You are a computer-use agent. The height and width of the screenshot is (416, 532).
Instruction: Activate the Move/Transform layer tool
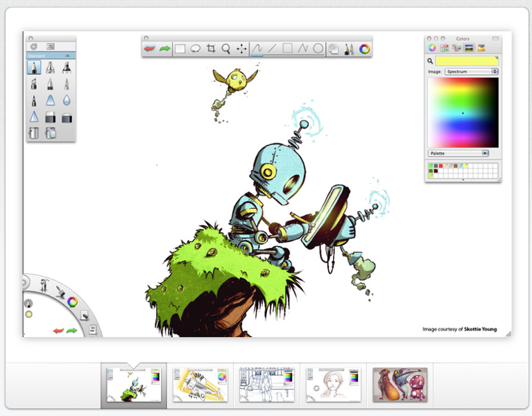(x=241, y=49)
